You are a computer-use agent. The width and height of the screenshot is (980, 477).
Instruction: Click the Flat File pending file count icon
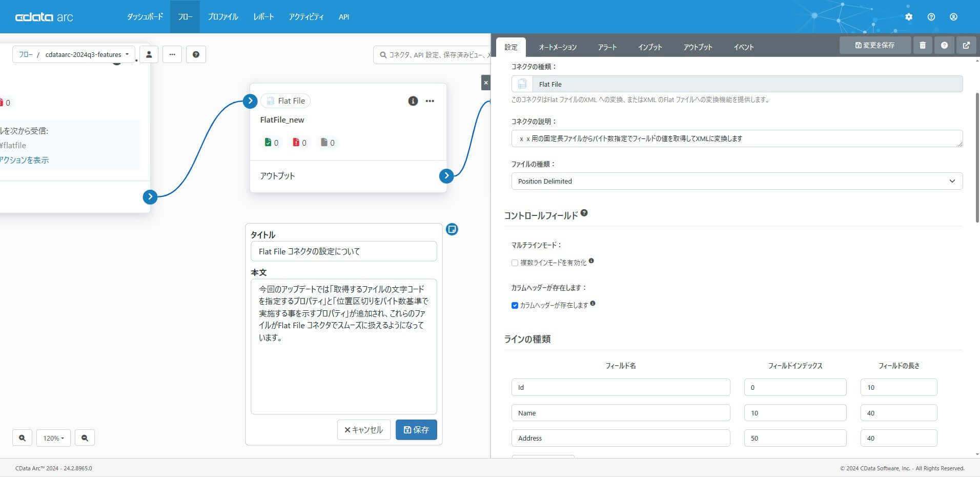[324, 142]
